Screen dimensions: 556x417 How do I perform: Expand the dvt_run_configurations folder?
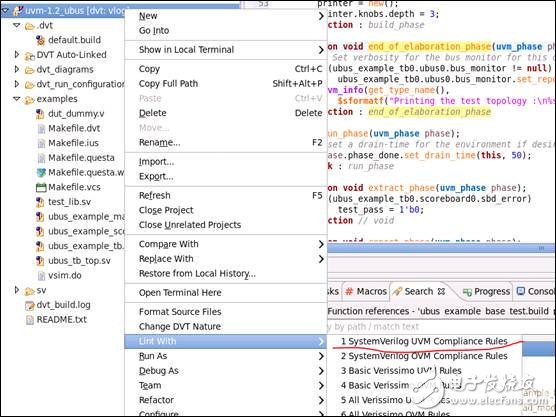point(16,84)
